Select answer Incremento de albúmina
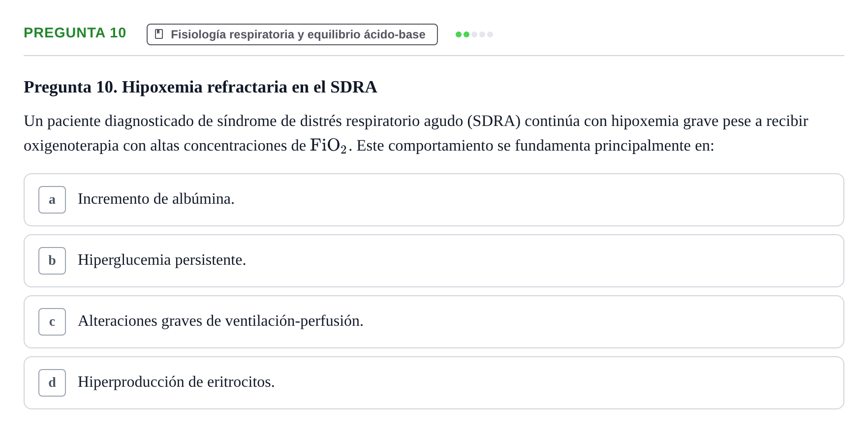Image resolution: width=868 pixels, height=434 pixels. 434,200
